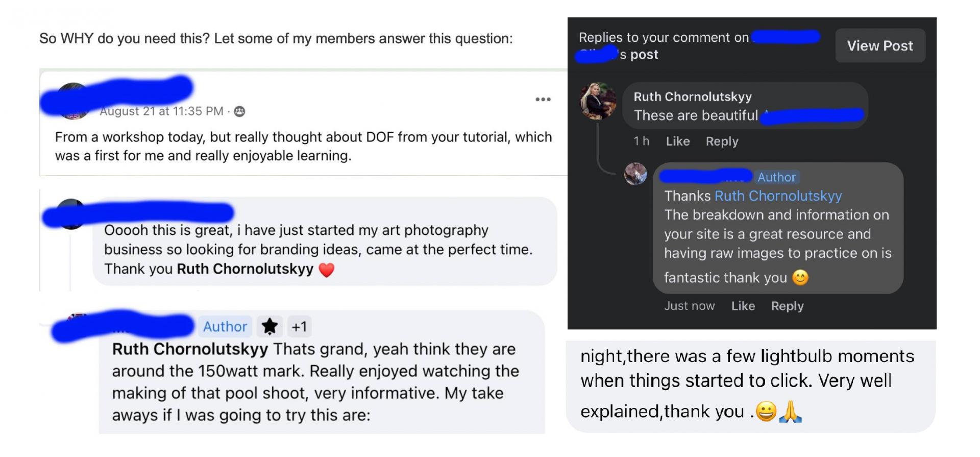Click the blue 'Ruth Chornolutskyy' mention link
This screenshot has height=457, width=980.
tap(778, 196)
